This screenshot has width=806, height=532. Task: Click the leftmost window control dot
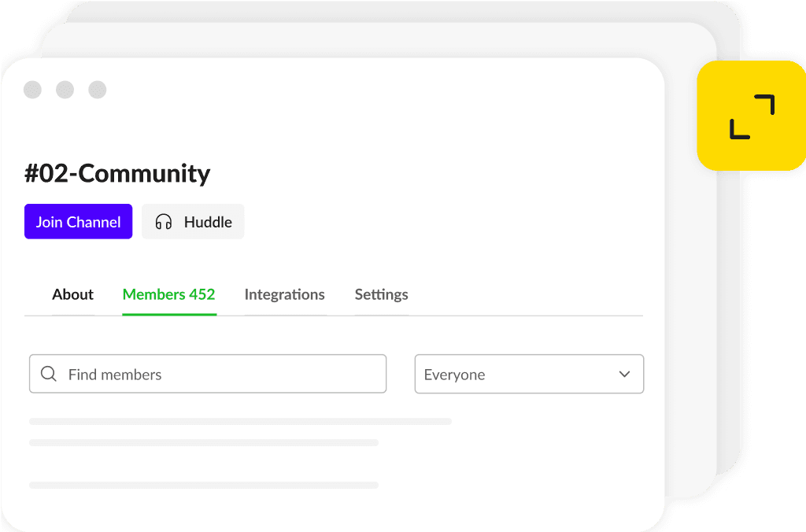[32, 90]
